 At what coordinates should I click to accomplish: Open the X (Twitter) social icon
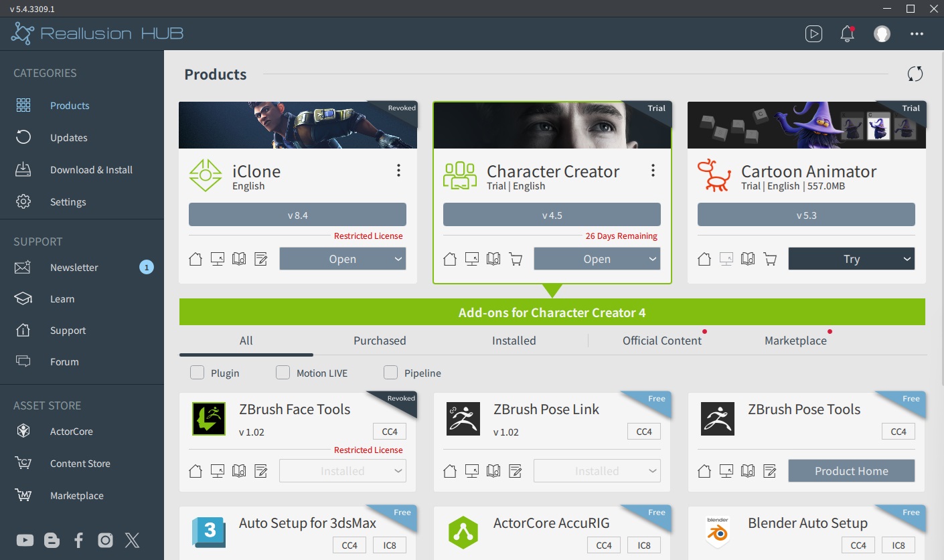tap(132, 540)
